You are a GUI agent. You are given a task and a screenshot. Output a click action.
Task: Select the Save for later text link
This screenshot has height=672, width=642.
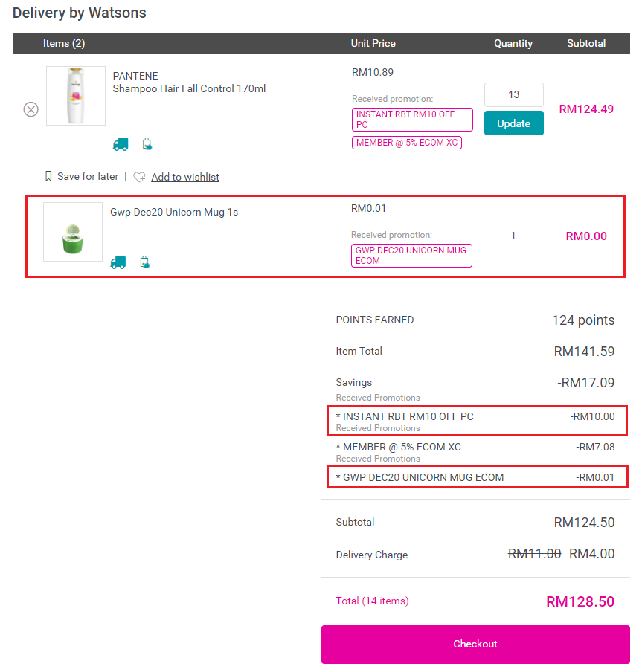coord(88,177)
